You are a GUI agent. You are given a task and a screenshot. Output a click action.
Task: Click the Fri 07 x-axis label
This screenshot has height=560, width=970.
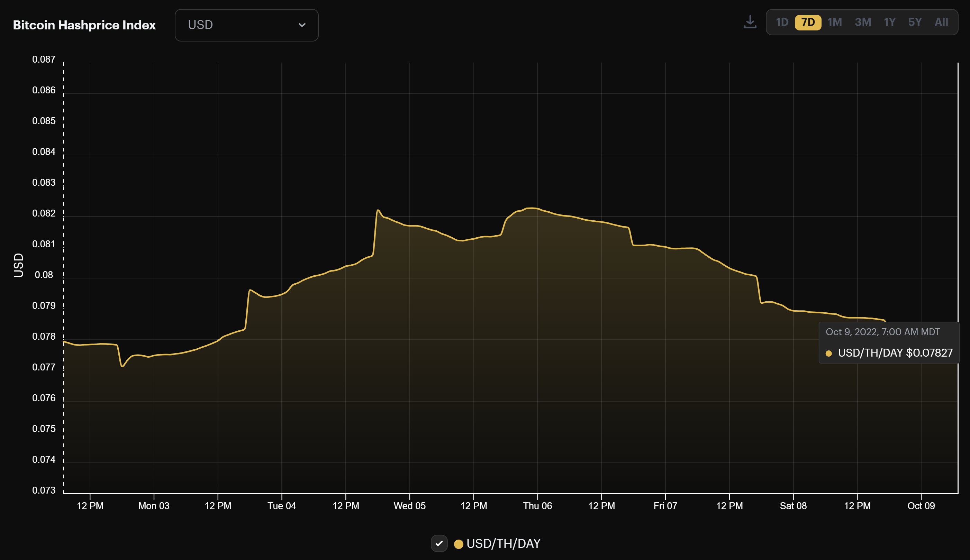click(665, 506)
